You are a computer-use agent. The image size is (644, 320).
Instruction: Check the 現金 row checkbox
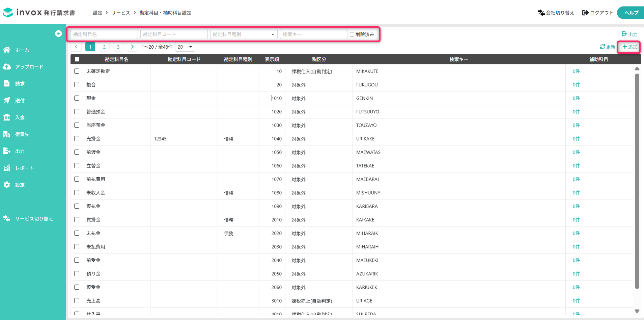77,98
